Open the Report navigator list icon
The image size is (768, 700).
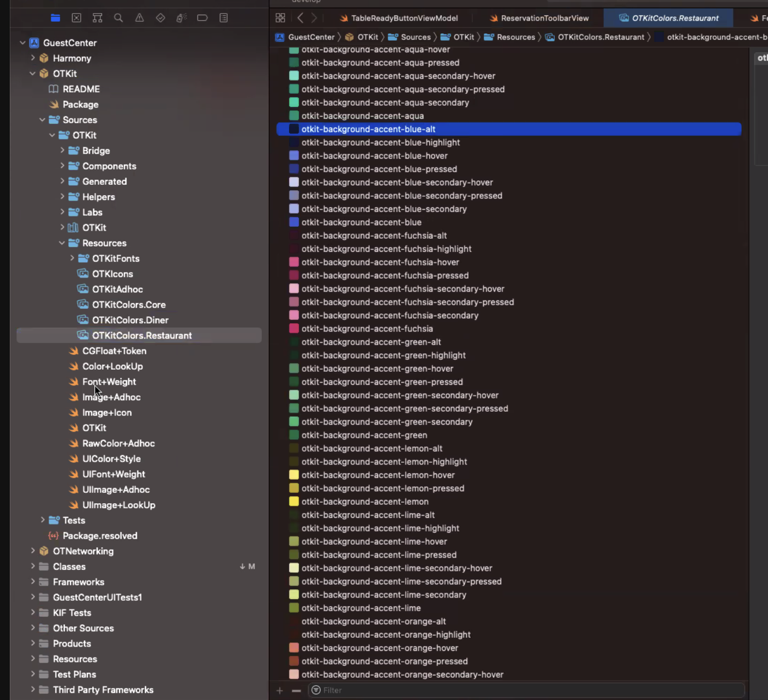point(224,17)
